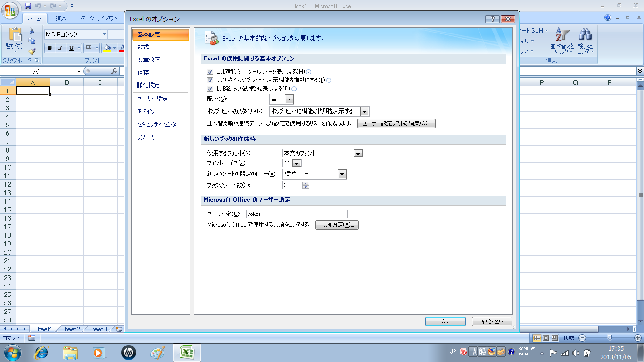Select 数式 category in options sidebar
The width and height of the screenshot is (644, 362).
(x=143, y=47)
